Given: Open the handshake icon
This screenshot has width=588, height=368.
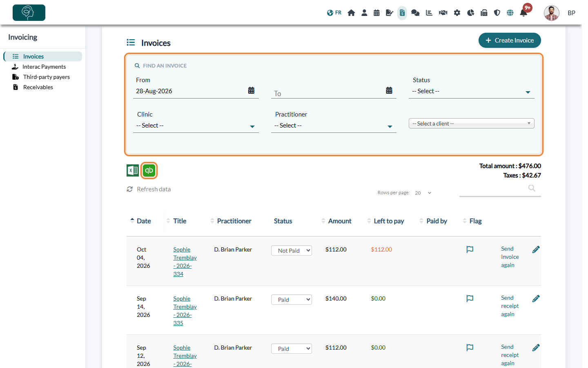Looking at the screenshot, I should [x=443, y=13].
